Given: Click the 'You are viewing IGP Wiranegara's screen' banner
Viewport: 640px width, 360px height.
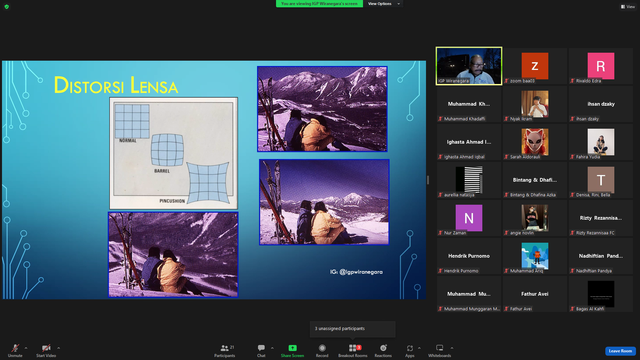Looking at the screenshot, I should coord(319,4).
